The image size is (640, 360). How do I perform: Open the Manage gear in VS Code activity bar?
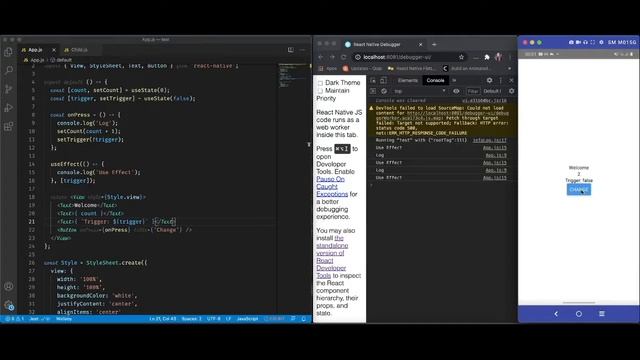point(8,305)
